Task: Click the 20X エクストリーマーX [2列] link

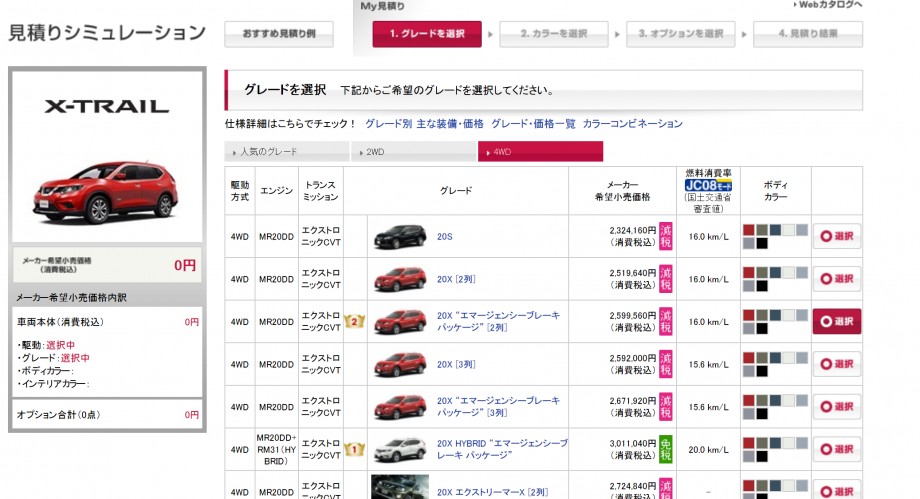Action: [492, 492]
